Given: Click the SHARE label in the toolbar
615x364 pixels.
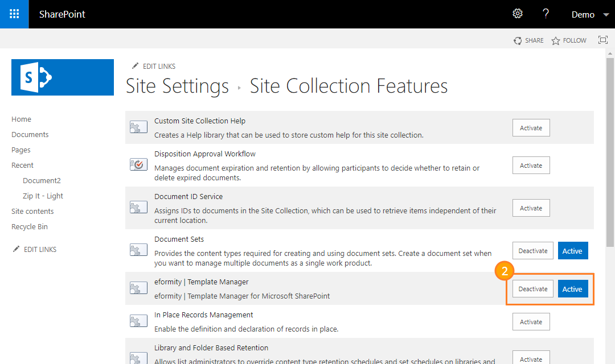Looking at the screenshot, I should (534, 40).
